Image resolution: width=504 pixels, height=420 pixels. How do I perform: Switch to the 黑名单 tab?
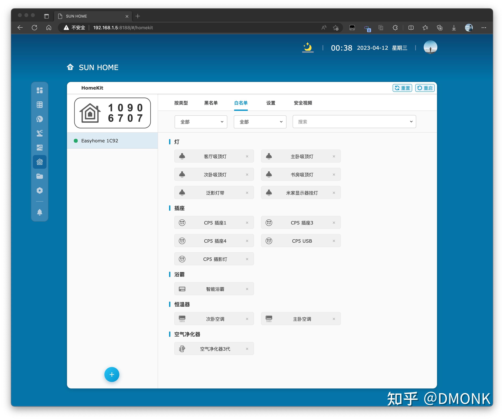click(211, 103)
